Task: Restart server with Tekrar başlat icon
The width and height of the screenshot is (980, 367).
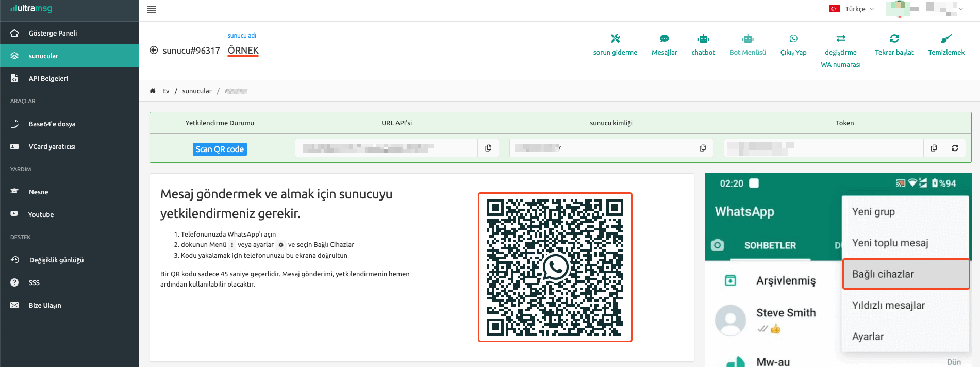Action: [894, 39]
